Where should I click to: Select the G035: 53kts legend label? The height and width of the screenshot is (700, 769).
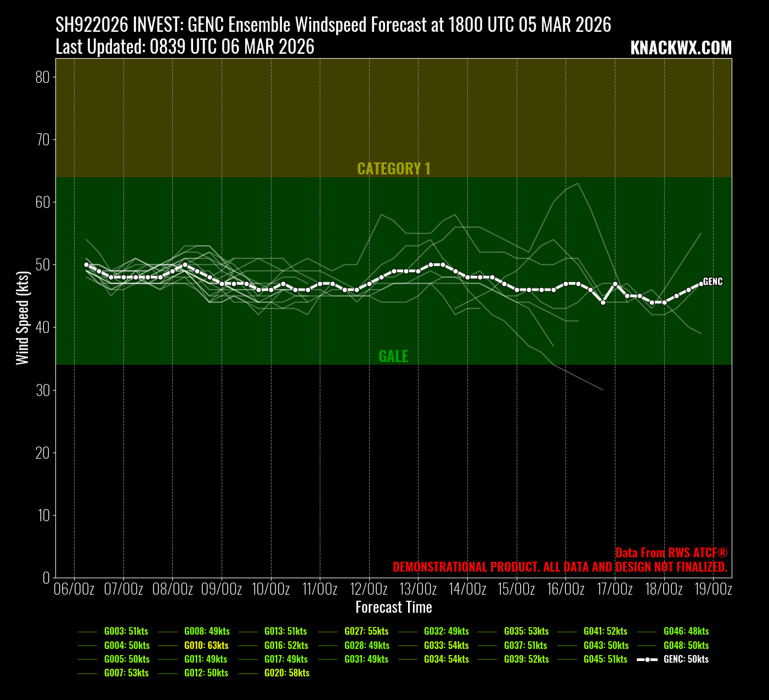click(x=526, y=631)
